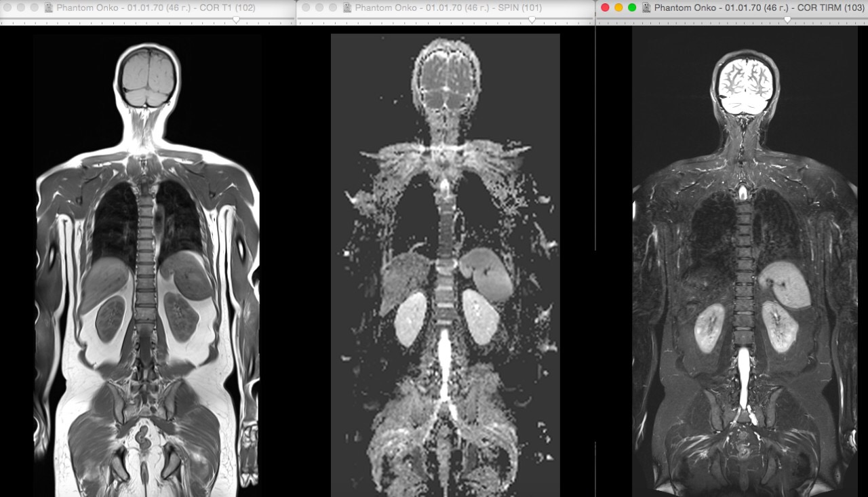Minimize the COR TIRM (103) window

click(x=618, y=7)
